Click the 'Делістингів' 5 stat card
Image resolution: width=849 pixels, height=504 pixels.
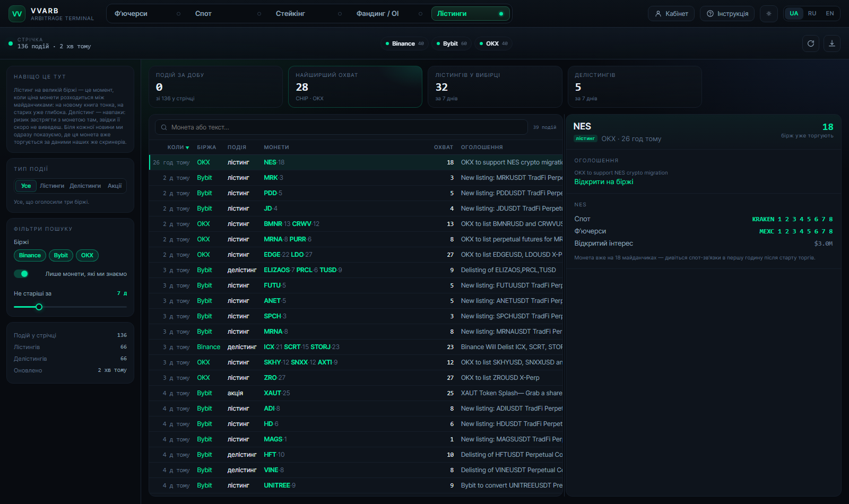click(x=635, y=86)
